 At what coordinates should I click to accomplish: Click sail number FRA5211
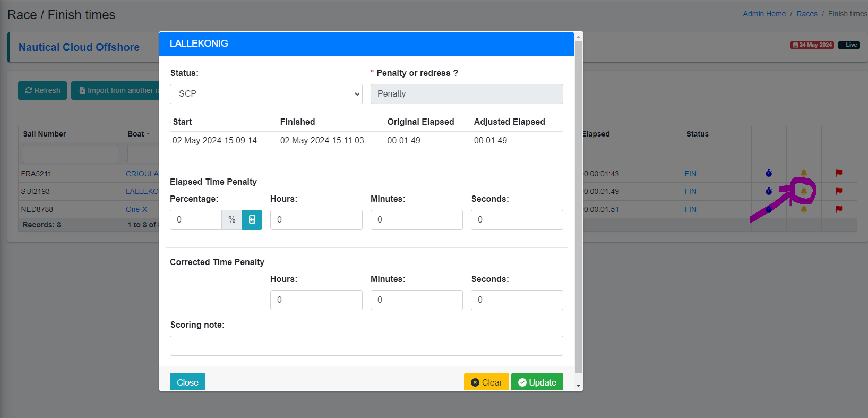pyautogui.click(x=36, y=174)
